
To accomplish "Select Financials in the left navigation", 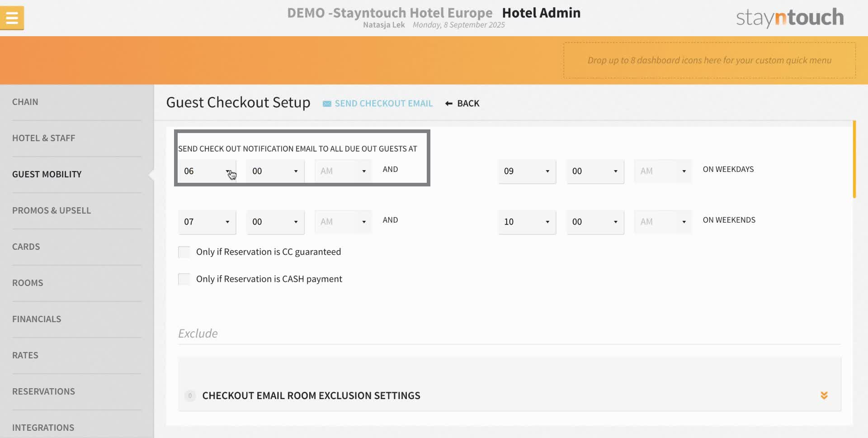I will [37, 319].
